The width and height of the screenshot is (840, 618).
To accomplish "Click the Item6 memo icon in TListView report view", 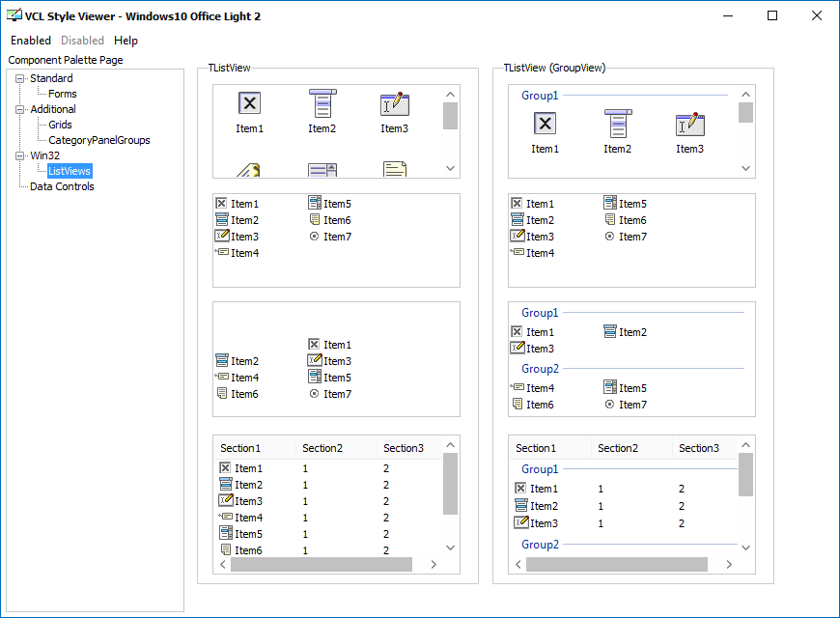I will [x=226, y=549].
